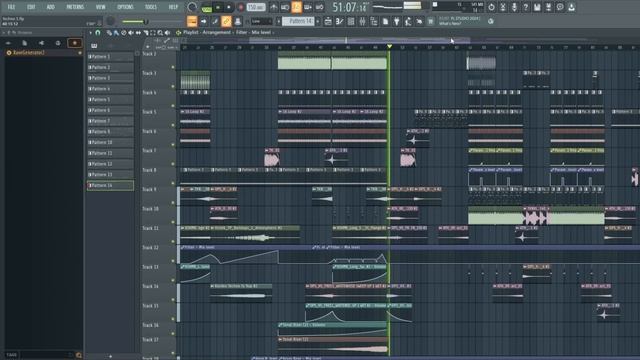This screenshot has width=640, height=360.
Task: Select the playlist mute tool speaker icon
Action: [131, 33]
